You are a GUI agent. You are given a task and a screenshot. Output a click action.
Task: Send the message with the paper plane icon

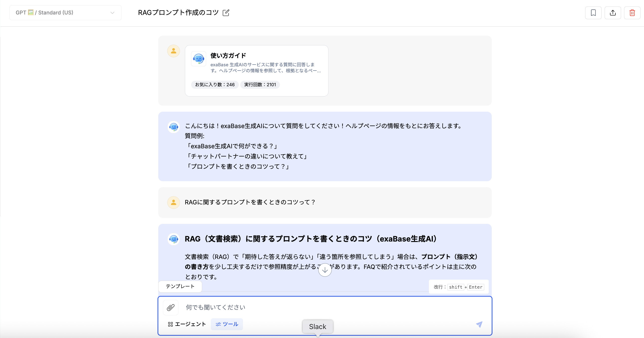tap(479, 324)
